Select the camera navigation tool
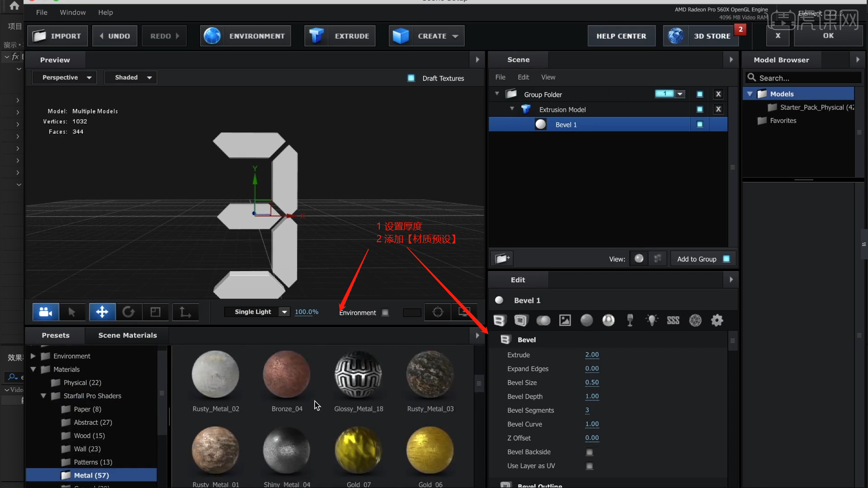Viewport: 868px width, 488px height. tap(46, 312)
